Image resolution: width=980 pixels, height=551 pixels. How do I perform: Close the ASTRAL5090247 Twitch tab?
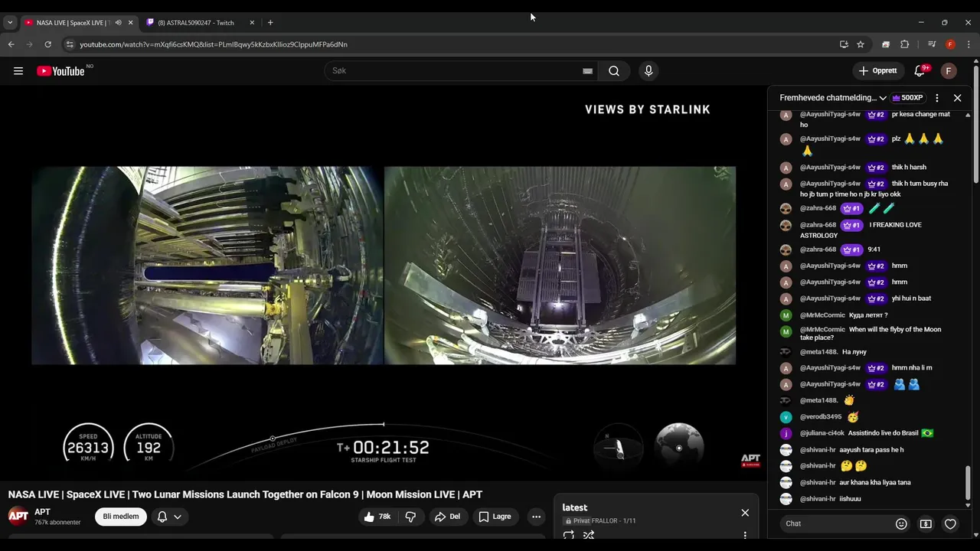click(252, 23)
